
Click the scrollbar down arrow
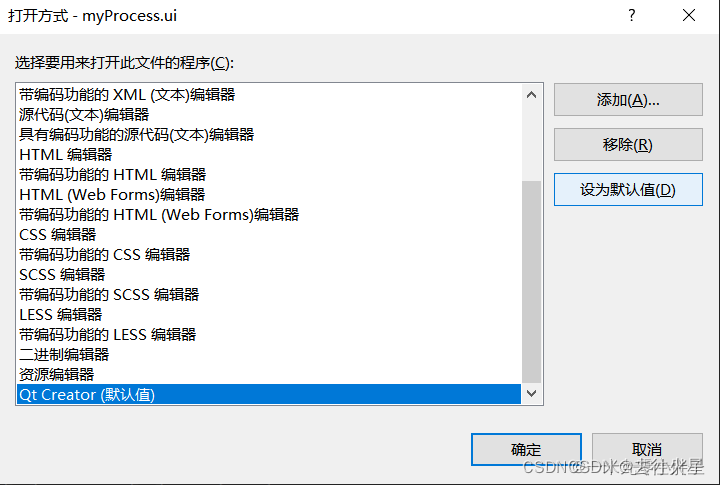click(x=532, y=394)
